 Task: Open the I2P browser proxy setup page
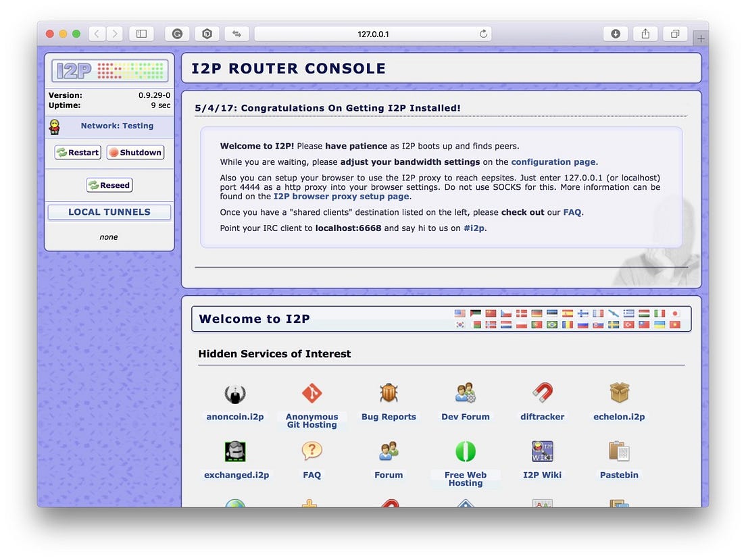click(x=342, y=196)
